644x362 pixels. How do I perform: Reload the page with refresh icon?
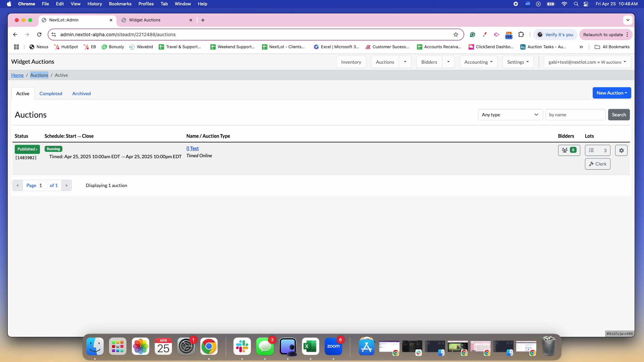point(39,35)
